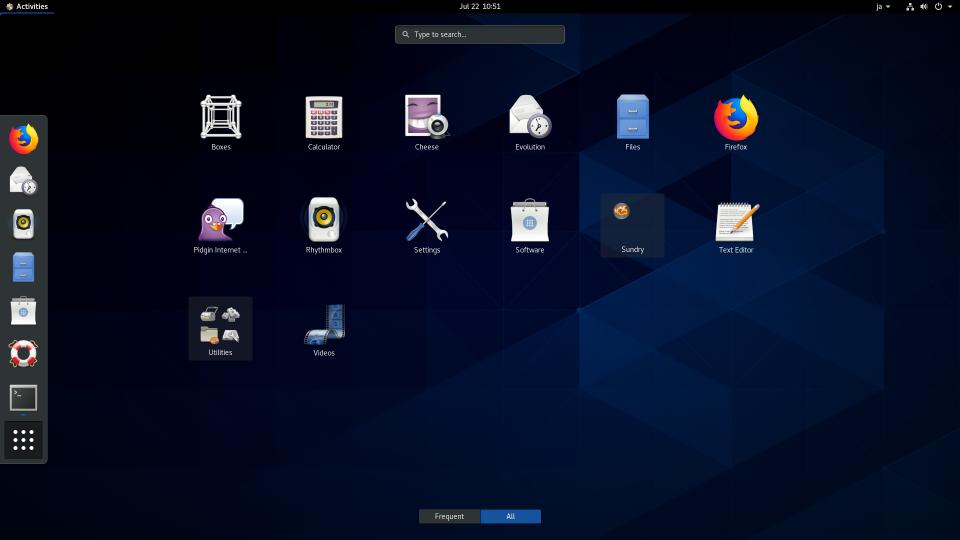Screen dimensions: 960x540
Task: Click the Activities button in the top bar
Action: 26,6
